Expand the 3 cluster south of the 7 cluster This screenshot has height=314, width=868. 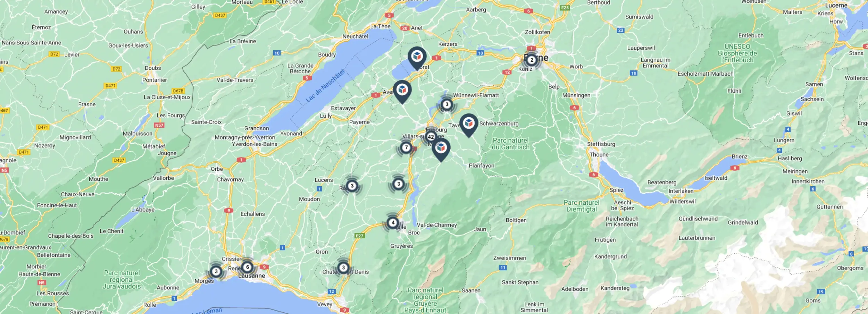click(399, 184)
